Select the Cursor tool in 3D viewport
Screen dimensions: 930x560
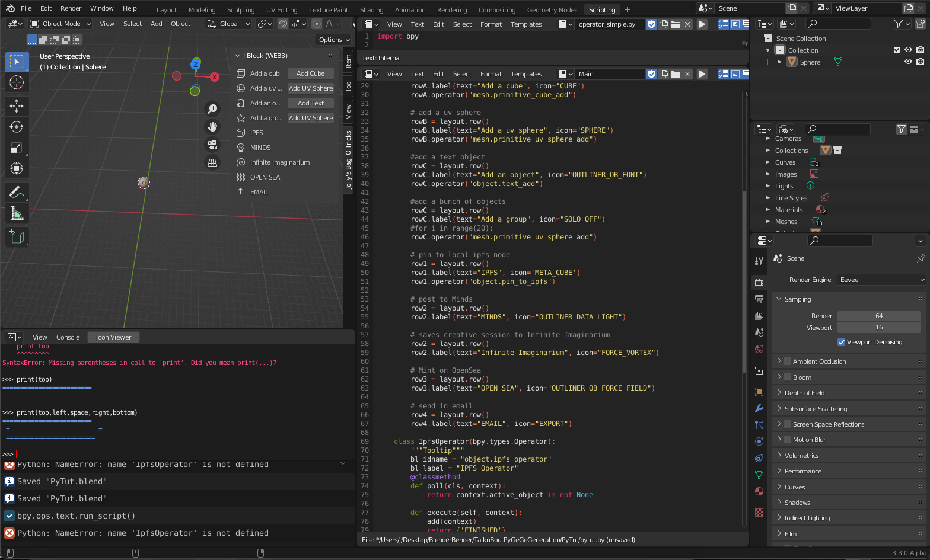(x=17, y=82)
